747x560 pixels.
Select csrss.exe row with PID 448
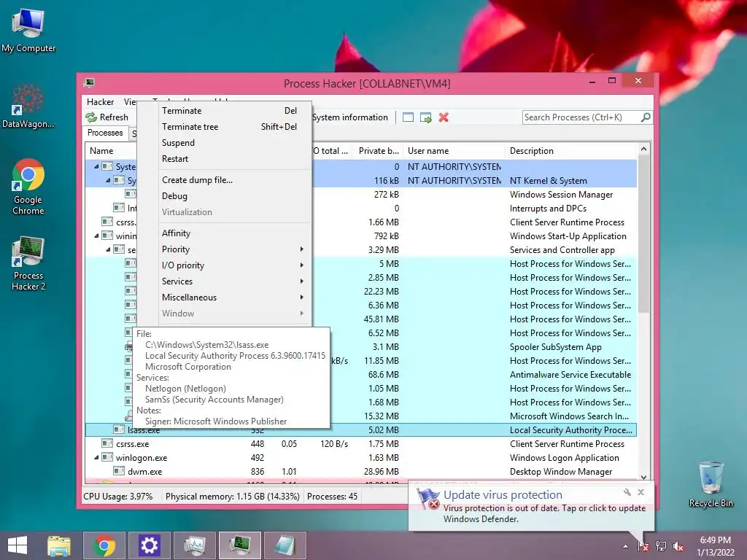tap(360, 444)
